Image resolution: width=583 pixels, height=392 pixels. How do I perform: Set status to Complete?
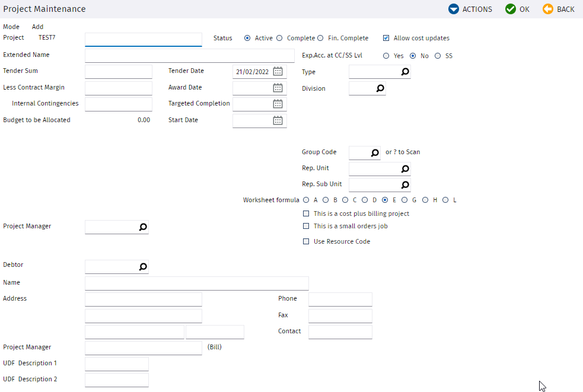coord(279,38)
